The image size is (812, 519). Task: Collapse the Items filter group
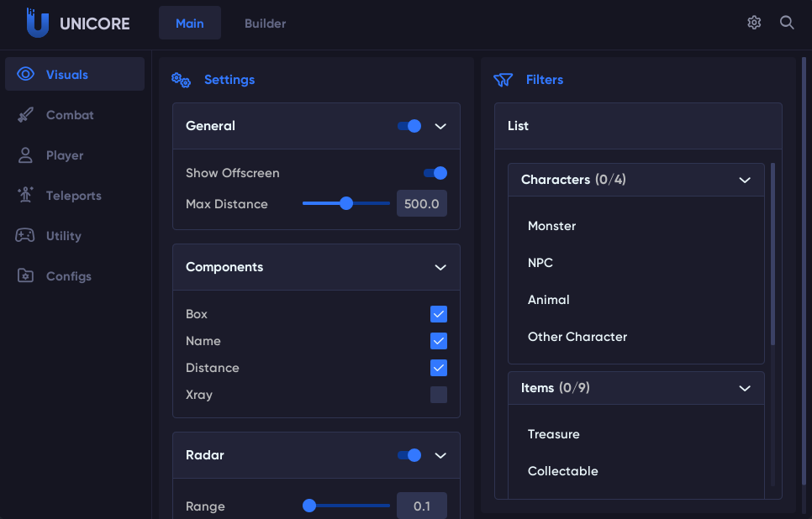(744, 388)
